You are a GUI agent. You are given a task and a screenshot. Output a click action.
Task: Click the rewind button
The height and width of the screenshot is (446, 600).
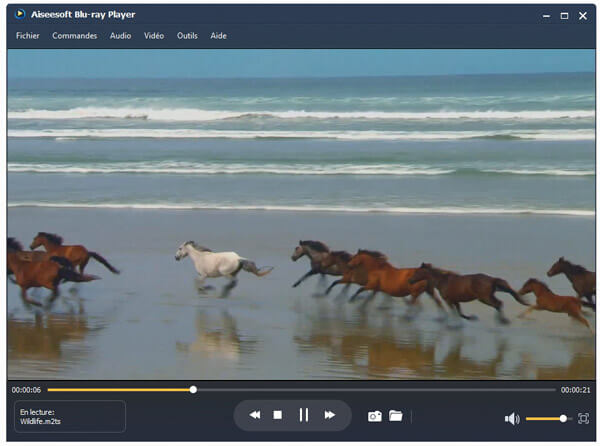[255, 415]
